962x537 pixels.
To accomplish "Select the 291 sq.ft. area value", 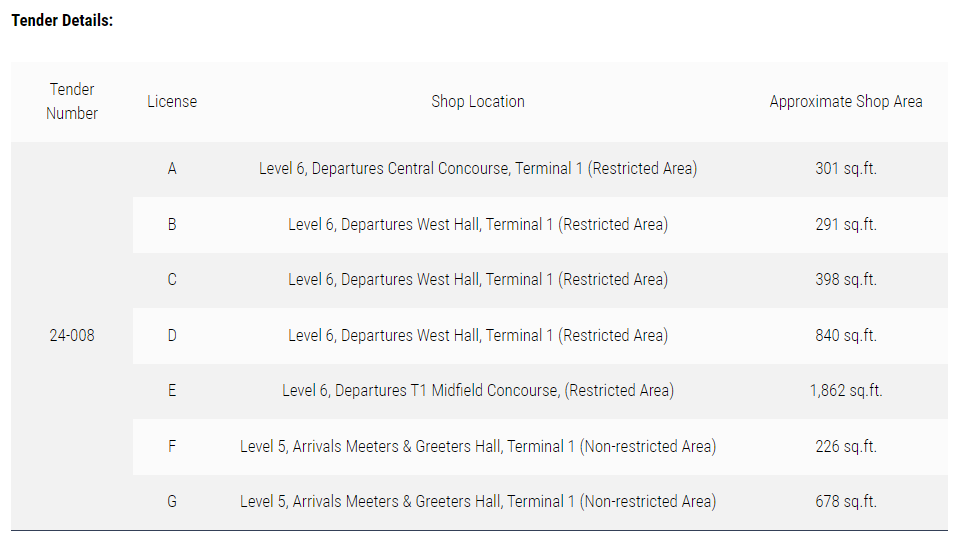I will coord(846,225).
